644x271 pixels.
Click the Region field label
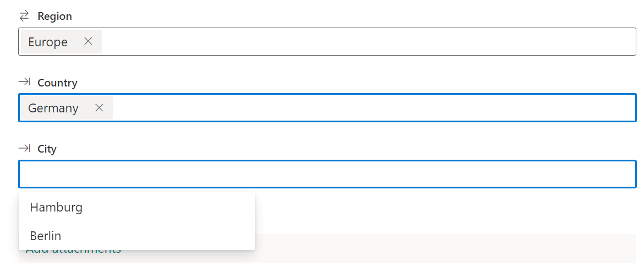tap(54, 17)
